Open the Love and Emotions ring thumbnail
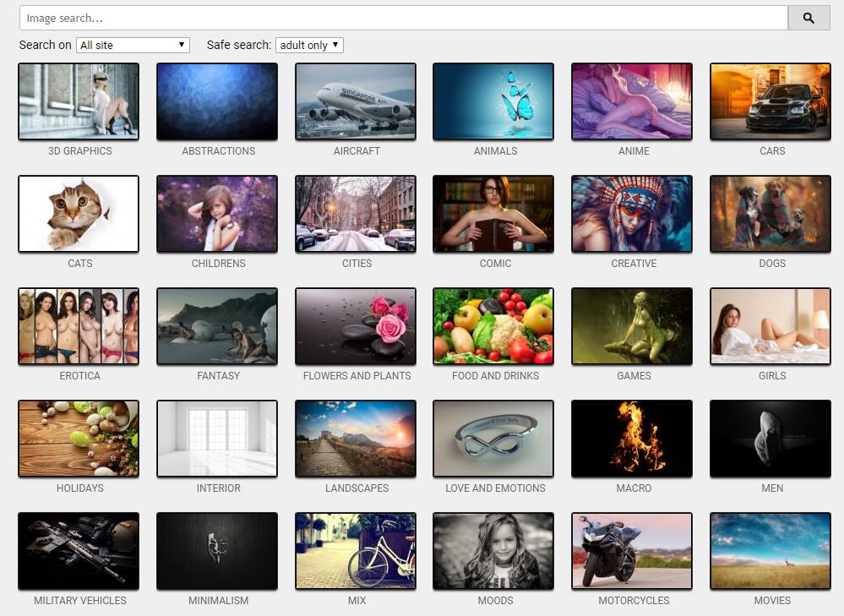The height and width of the screenshot is (616, 844). [x=493, y=439]
